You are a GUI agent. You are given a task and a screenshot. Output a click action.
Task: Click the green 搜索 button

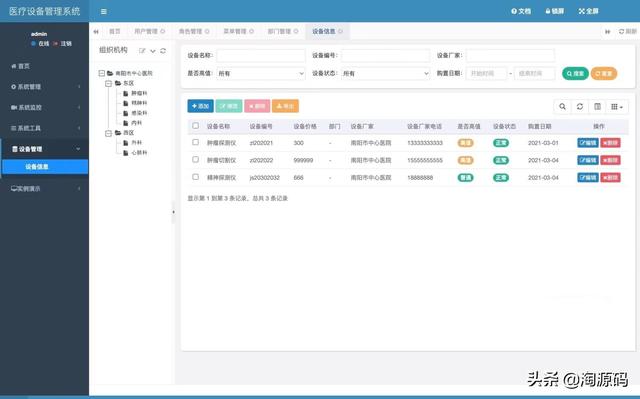click(575, 73)
